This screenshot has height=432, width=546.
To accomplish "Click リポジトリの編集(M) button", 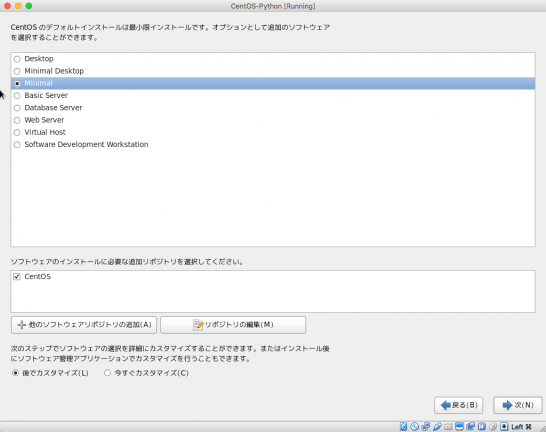I will tap(233, 325).
